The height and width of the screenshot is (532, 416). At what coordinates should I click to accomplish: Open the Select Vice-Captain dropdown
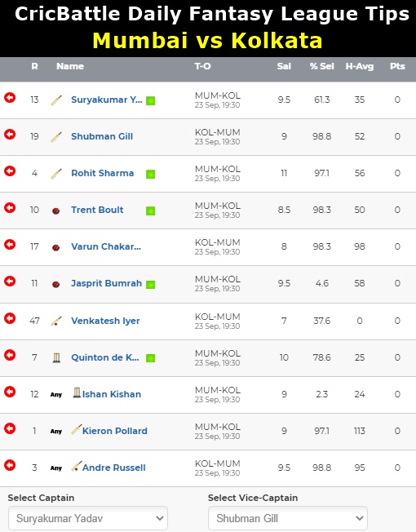(x=288, y=518)
